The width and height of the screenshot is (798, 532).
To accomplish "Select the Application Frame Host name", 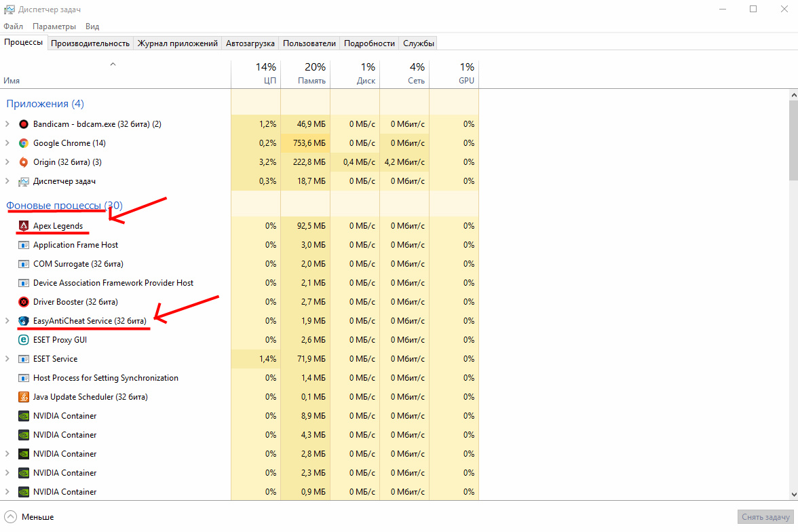I will coord(75,245).
